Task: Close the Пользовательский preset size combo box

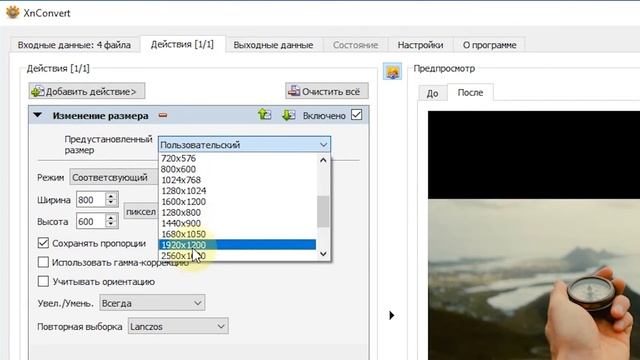Action: pyautogui.click(x=244, y=144)
